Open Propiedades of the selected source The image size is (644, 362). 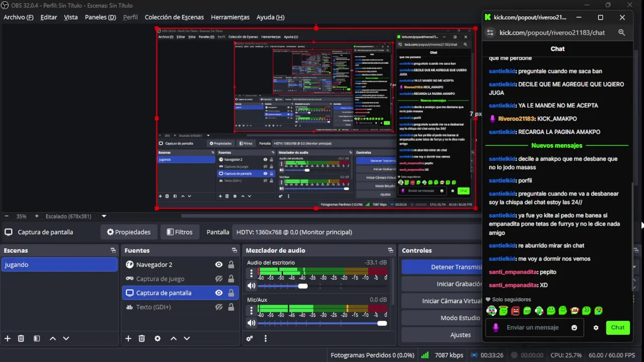coord(128,232)
